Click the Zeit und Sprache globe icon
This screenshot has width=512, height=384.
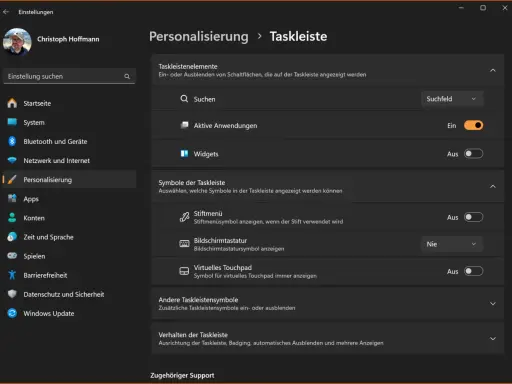pos(12,237)
